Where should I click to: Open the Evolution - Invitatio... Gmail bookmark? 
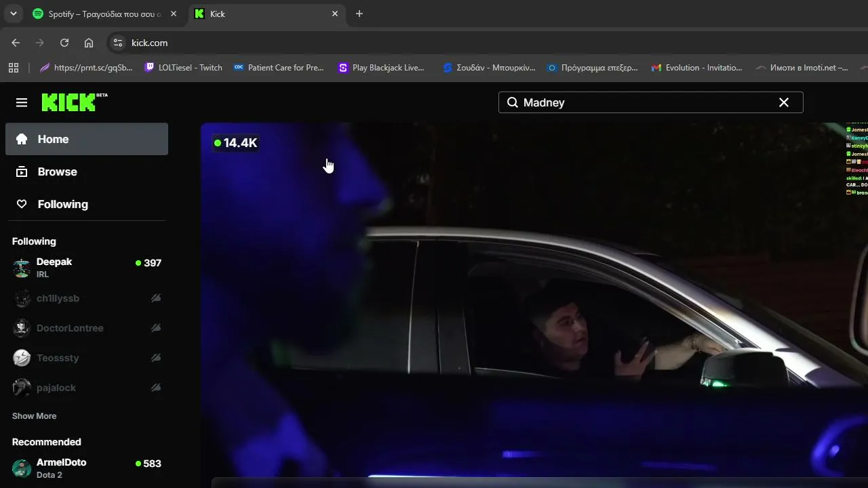pos(696,68)
